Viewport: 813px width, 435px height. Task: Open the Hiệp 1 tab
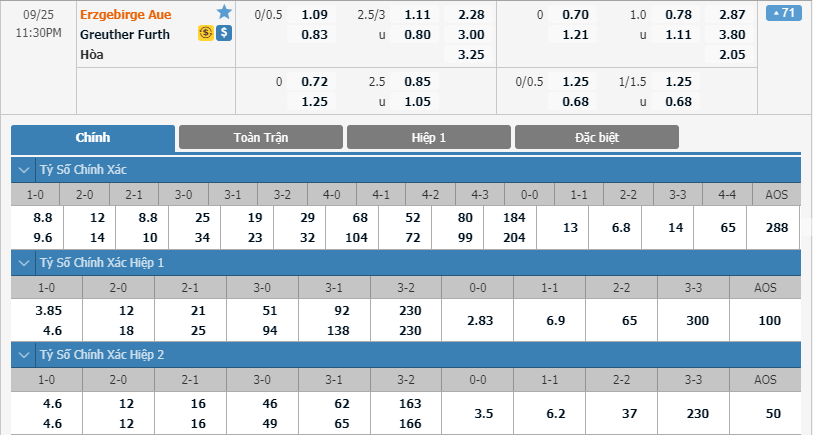coord(429,137)
